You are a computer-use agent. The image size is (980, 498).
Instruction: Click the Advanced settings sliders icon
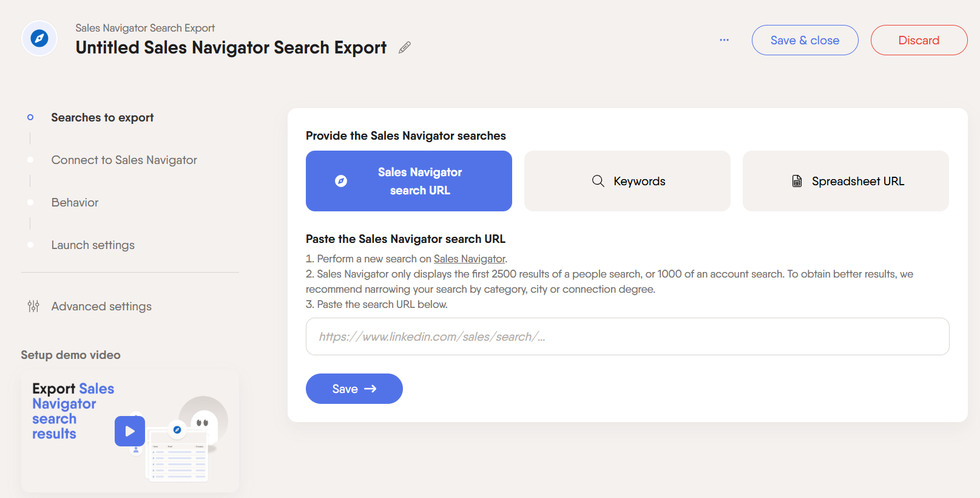(x=33, y=306)
